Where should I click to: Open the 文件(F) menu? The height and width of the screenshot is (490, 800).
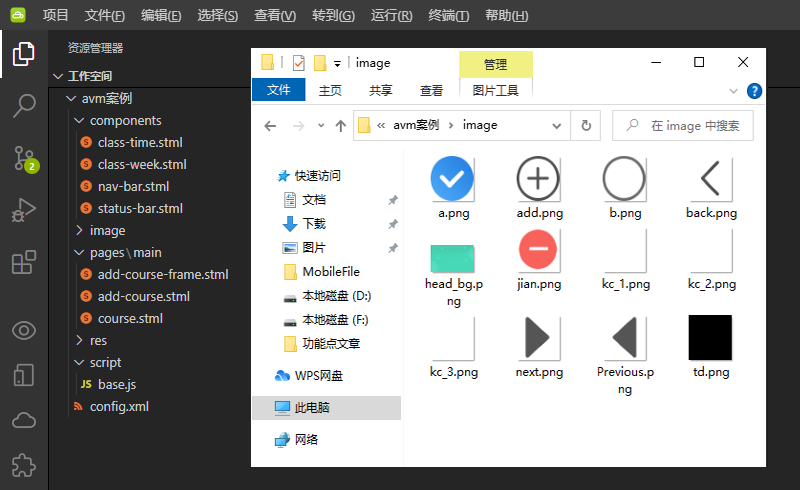pos(104,15)
